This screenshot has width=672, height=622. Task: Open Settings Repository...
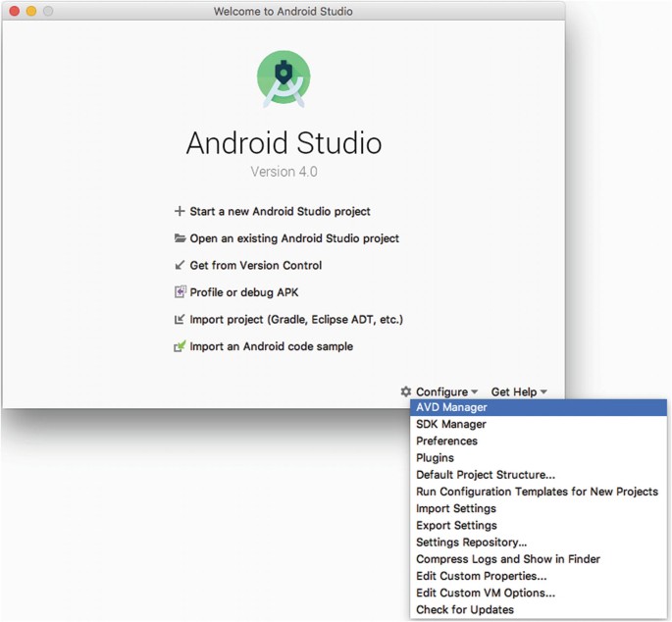click(x=539, y=542)
